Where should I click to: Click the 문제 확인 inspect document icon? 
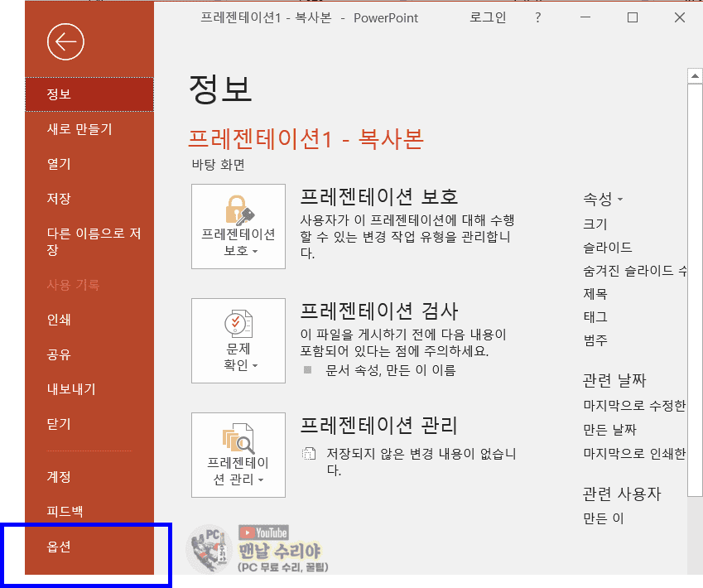coord(238,325)
